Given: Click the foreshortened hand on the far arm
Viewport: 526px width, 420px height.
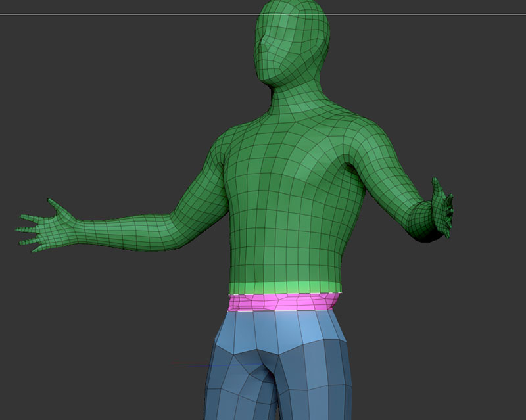Looking at the screenshot, I should click(442, 208).
